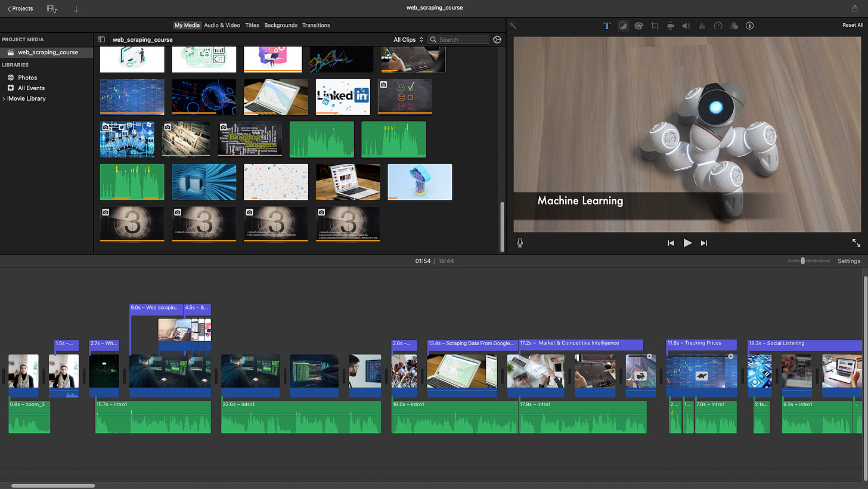Open the Color Correction controls
The height and width of the screenshot is (489, 868).
point(638,26)
